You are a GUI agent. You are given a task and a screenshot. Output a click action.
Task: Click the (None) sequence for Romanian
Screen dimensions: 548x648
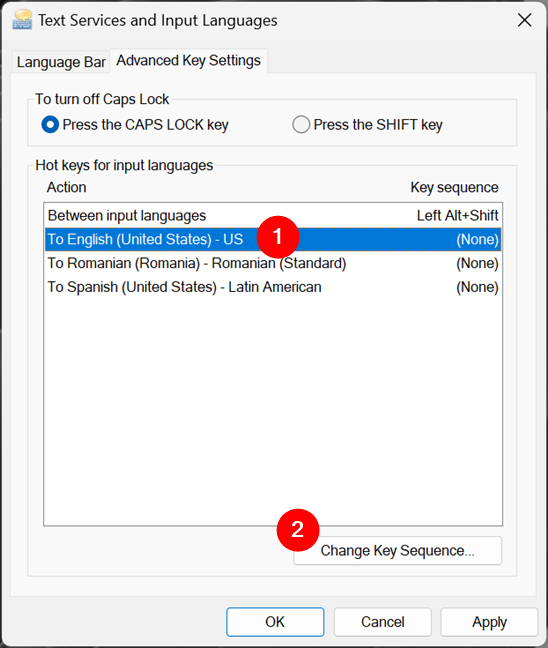(x=477, y=263)
